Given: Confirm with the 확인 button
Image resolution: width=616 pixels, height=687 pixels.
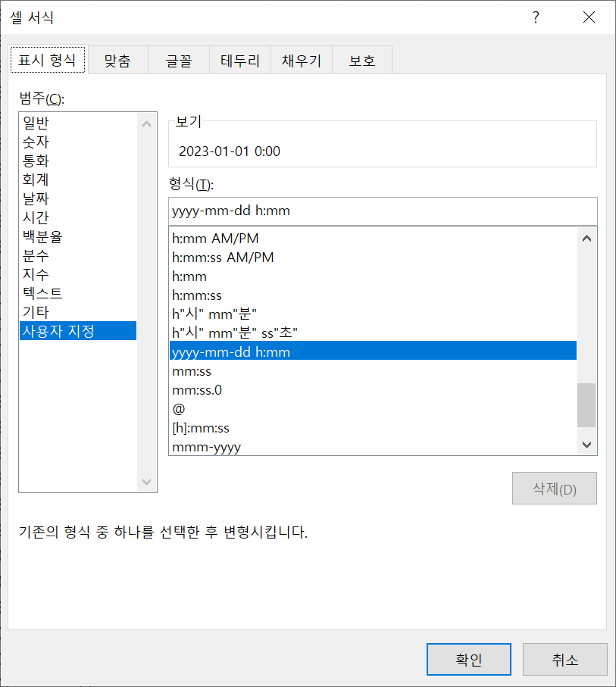Looking at the screenshot, I should [x=469, y=660].
